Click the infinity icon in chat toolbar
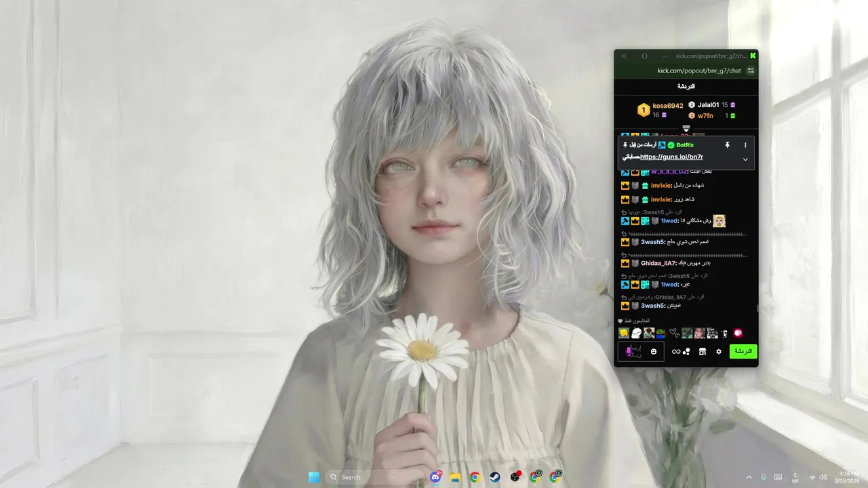868x488 pixels. [x=676, y=352]
